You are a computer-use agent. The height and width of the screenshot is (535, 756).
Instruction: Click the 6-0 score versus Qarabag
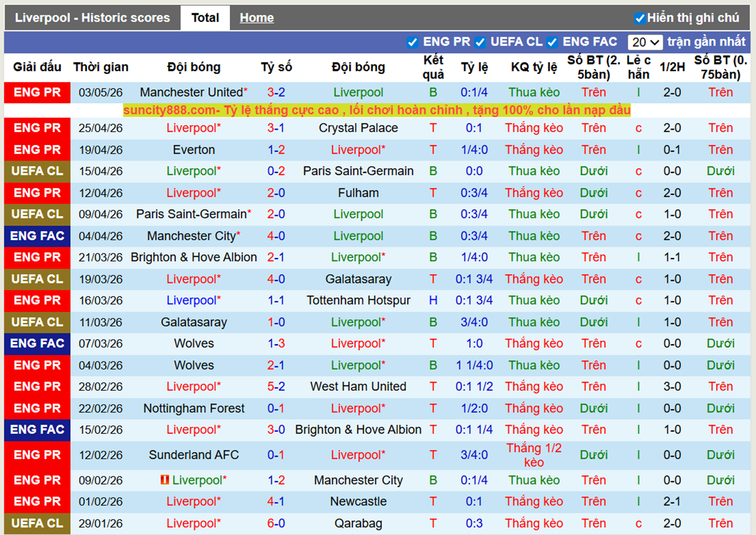click(x=276, y=523)
